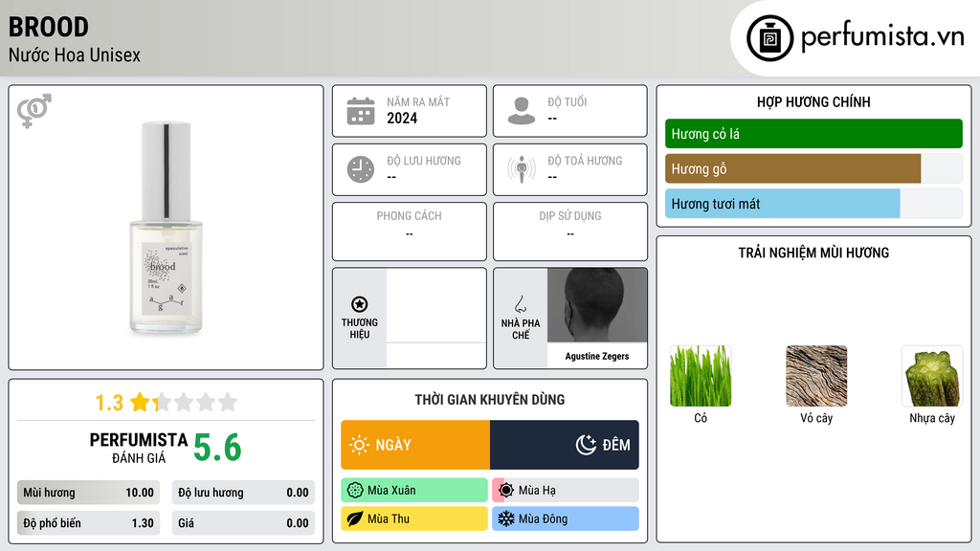Select the Nhựa cây resin note thumbnail

click(932, 376)
